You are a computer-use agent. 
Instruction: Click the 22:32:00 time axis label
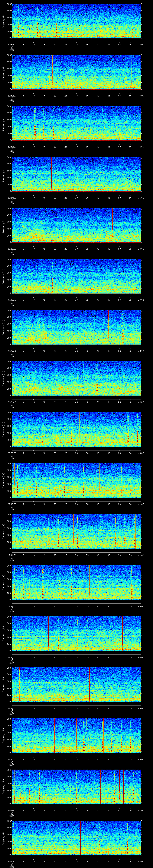12,96
